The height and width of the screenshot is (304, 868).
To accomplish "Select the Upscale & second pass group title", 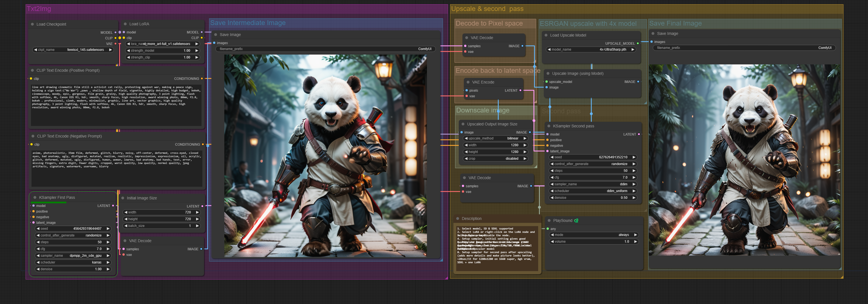I will click(487, 9).
